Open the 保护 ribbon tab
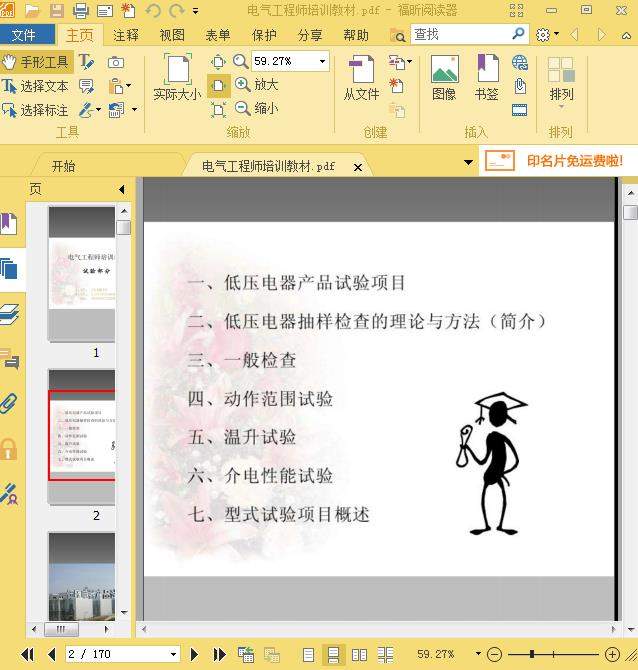Image resolution: width=638 pixels, height=670 pixels. (x=264, y=35)
